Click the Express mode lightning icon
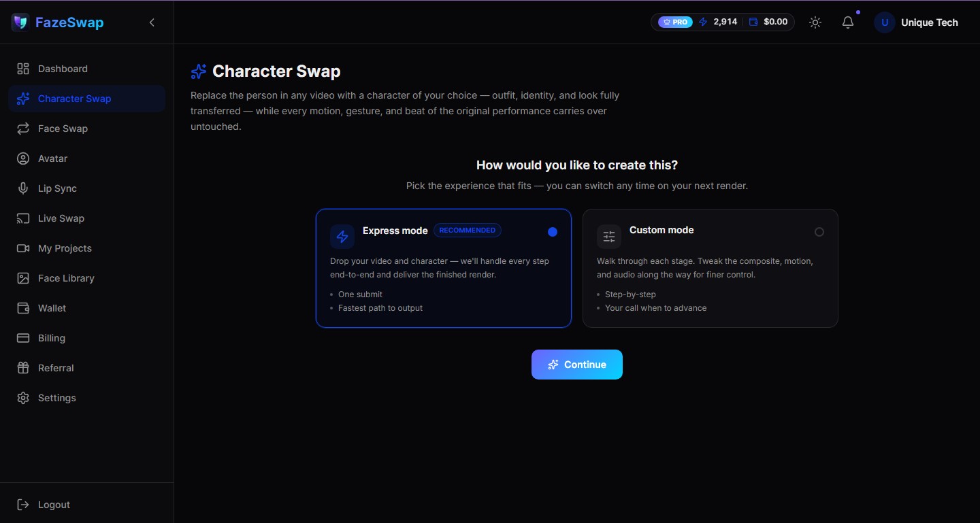980x523 pixels. [342, 237]
